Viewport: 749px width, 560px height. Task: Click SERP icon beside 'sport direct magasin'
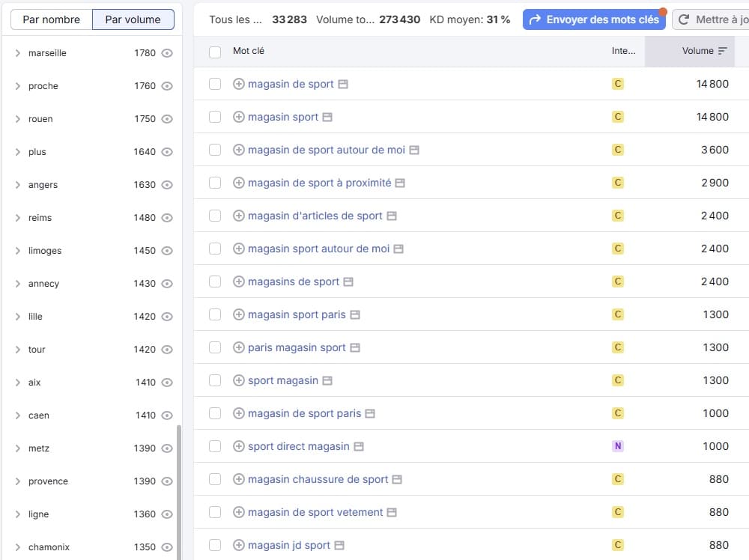[x=359, y=446]
